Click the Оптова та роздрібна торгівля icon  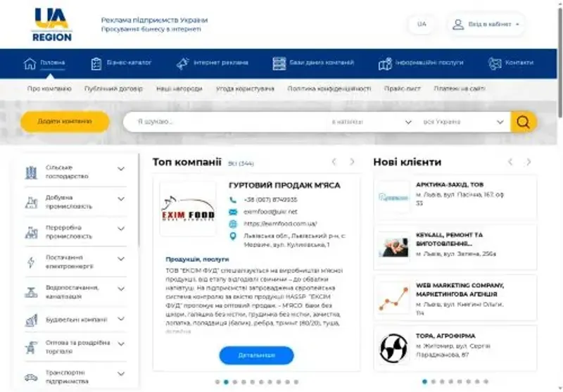coord(31,347)
